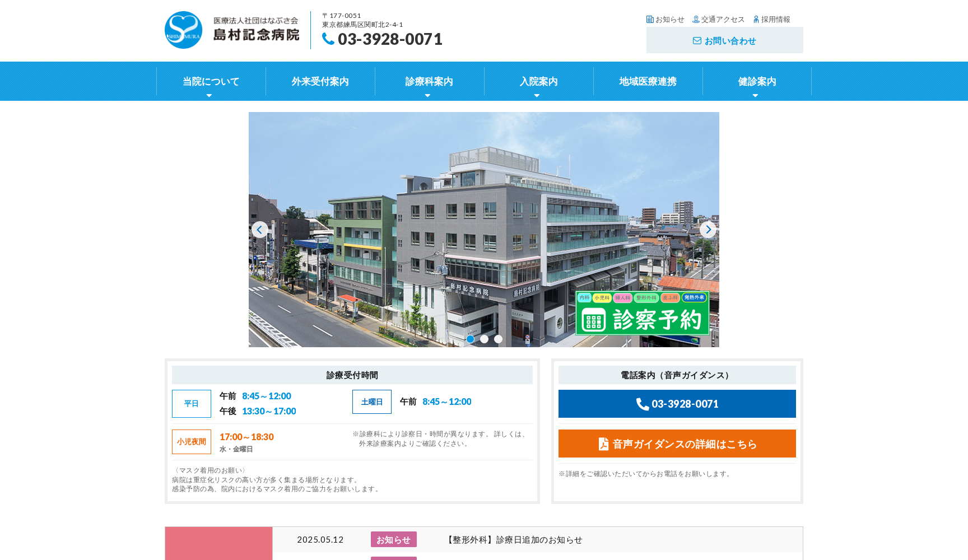Viewport: 968px width, 560px height.
Task: Click the 交通アクセス person icon in the header
Action: (x=696, y=18)
